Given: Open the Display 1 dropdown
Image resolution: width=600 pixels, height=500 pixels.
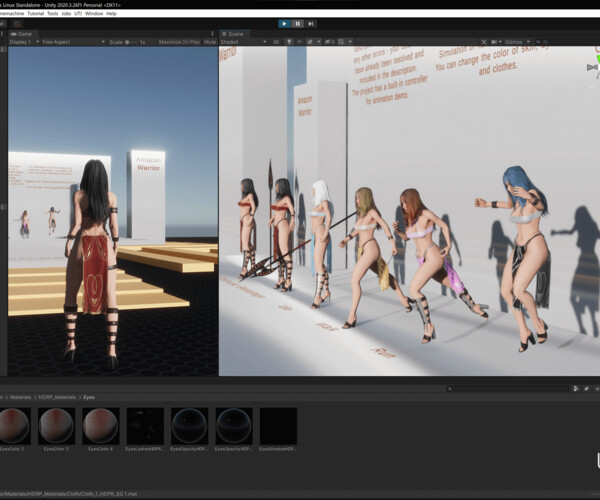Looking at the screenshot, I should [x=24, y=42].
